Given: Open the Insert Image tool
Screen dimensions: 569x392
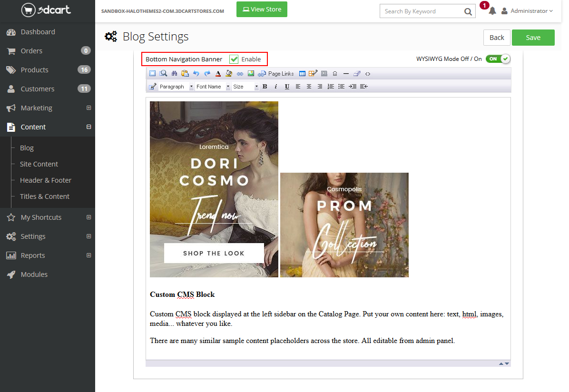Looking at the screenshot, I should click(x=251, y=74).
